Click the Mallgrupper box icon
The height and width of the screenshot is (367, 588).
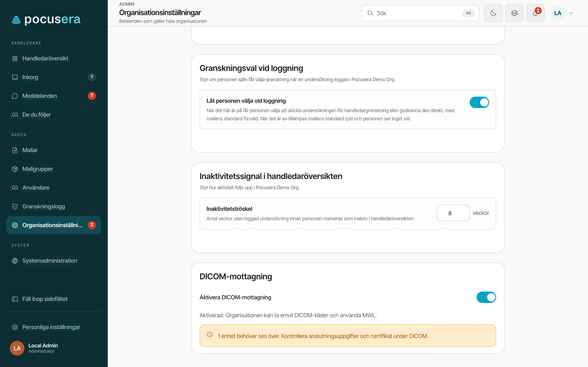[15, 169]
